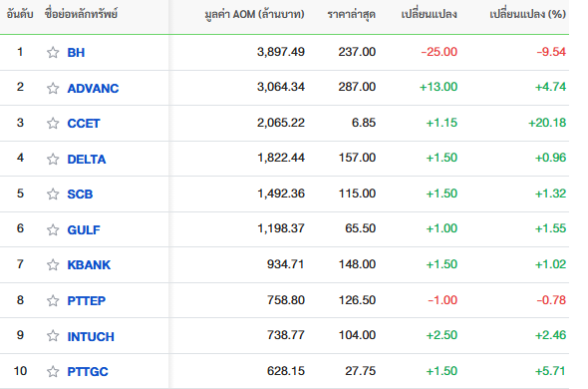Image resolution: width=588 pixels, height=389 pixels.
Task: Go to the DELTA stock details
Action: (x=87, y=160)
